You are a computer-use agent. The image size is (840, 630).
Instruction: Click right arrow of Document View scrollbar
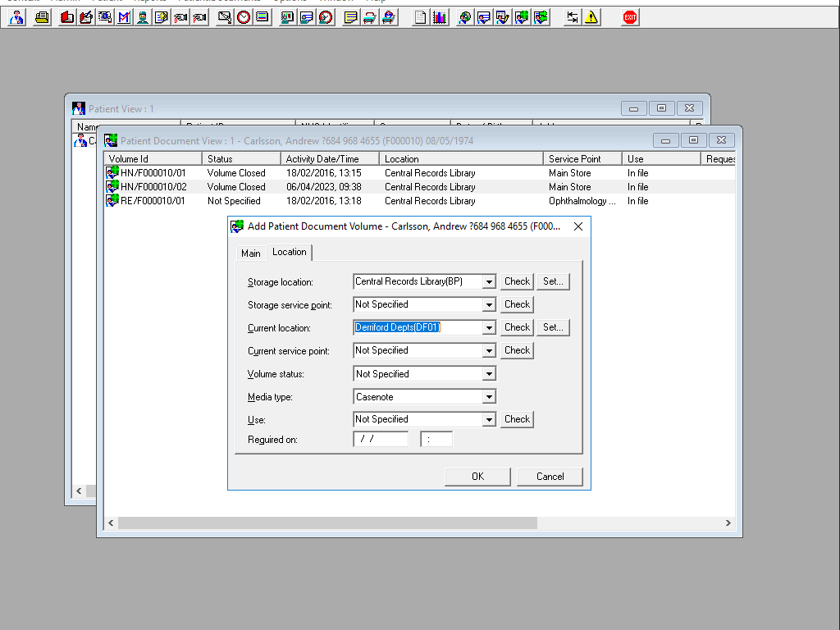[728, 523]
